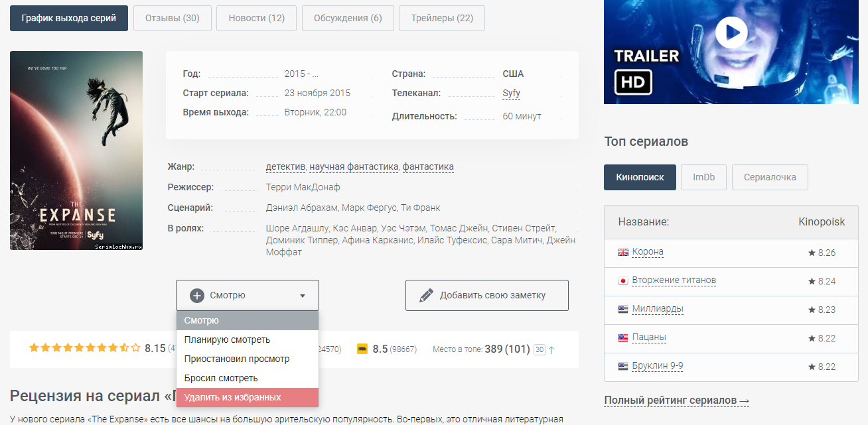The image size is (868, 425).
Task: Open фантастика genre link
Action: pos(428,166)
